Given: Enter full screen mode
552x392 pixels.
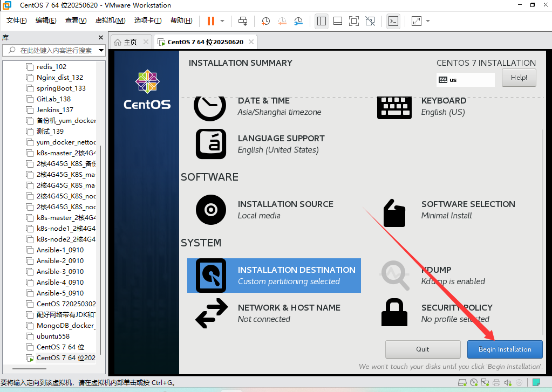Looking at the screenshot, I should [x=353, y=21].
